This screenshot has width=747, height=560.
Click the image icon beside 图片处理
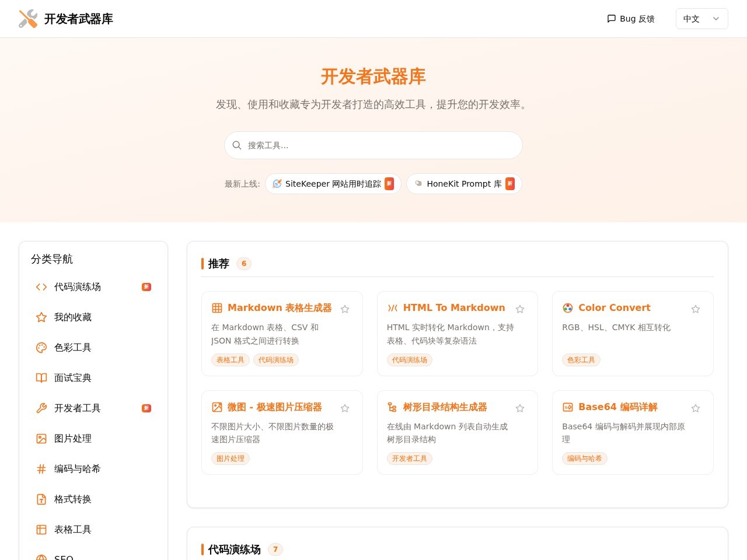click(41, 439)
